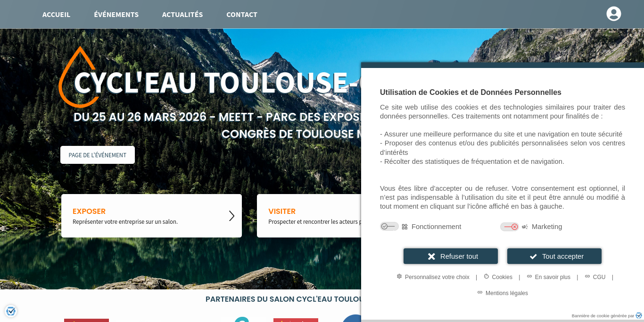Click the cookie consent shield icon
This screenshot has width=644, height=322.
11,311
